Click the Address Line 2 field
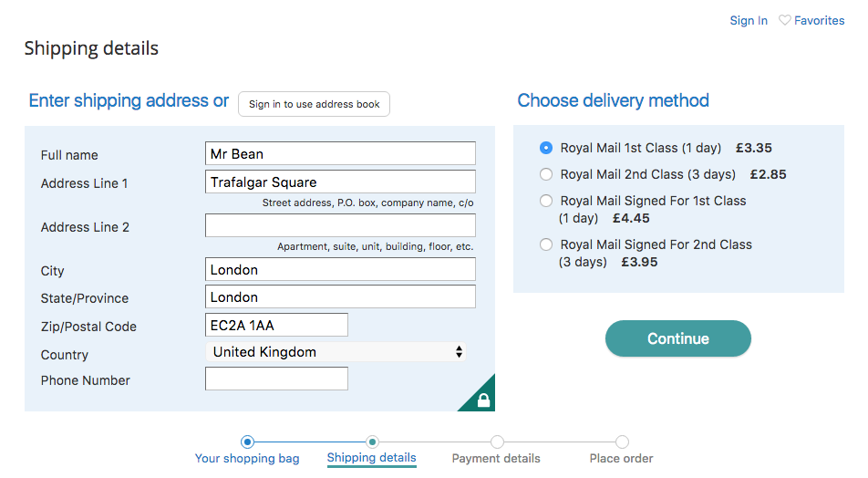The width and height of the screenshot is (868, 478). coord(340,225)
